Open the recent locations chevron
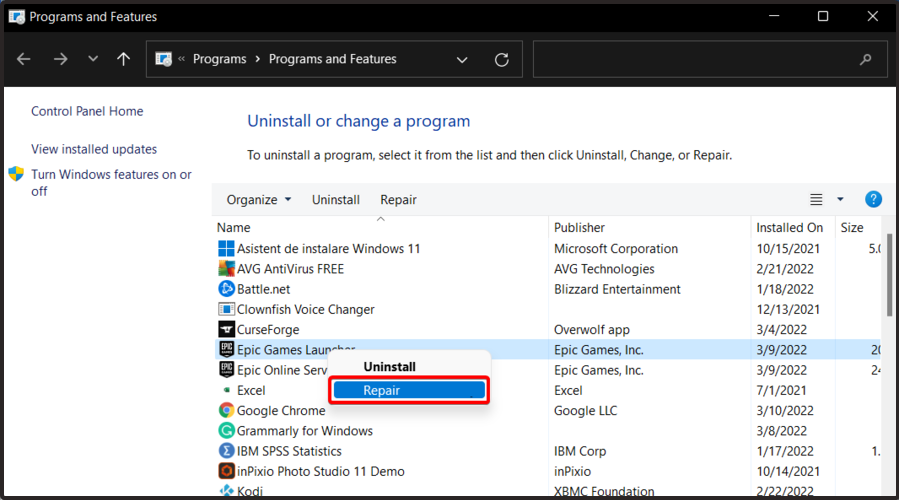 pos(93,60)
